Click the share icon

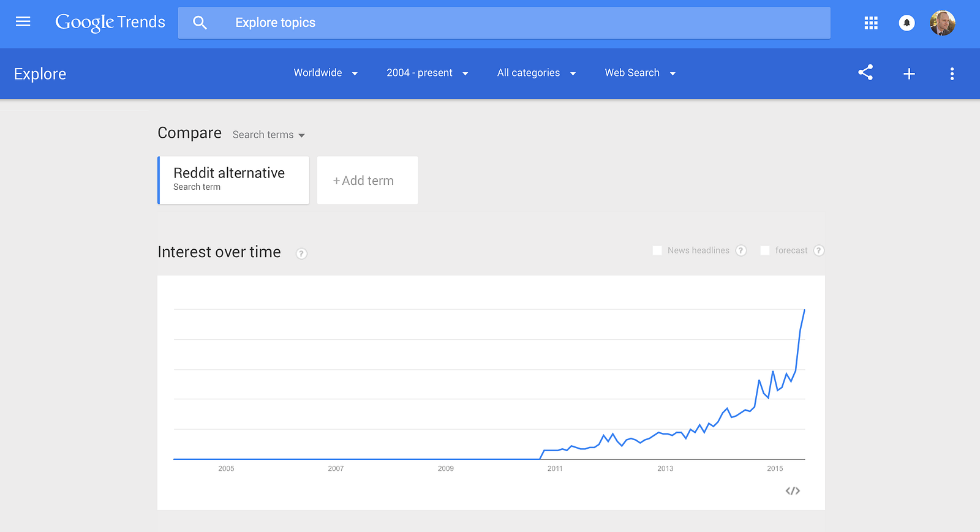click(x=865, y=73)
